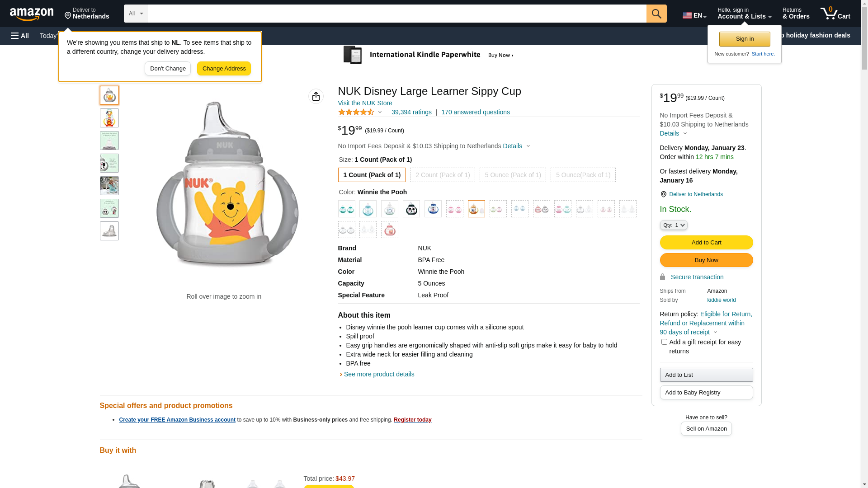Open the Account & Lists menu
Image resolution: width=868 pixels, height=488 pixels.
tap(744, 14)
